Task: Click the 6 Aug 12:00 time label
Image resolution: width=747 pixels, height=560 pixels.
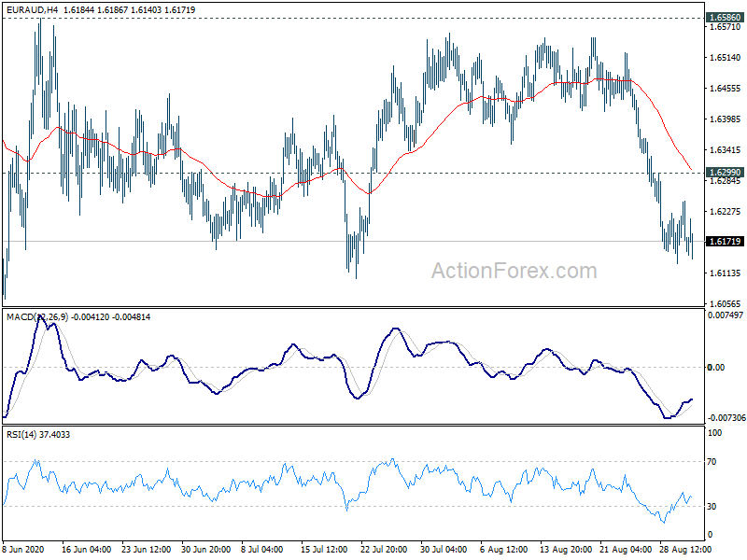Action: click(x=503, y=550)
